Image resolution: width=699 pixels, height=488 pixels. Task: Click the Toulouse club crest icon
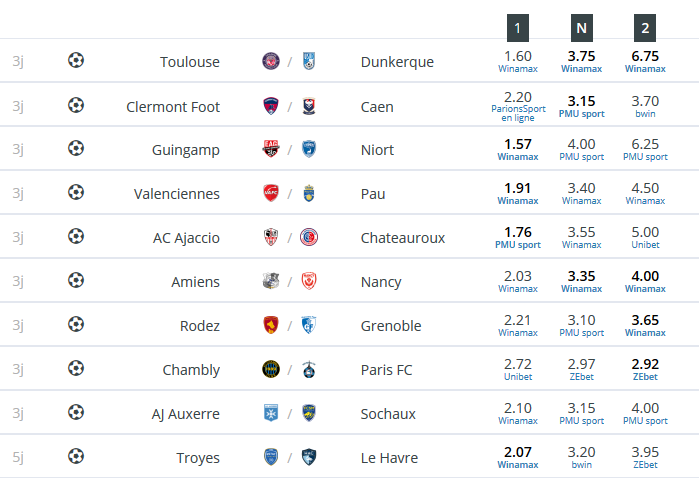(271, 61)
